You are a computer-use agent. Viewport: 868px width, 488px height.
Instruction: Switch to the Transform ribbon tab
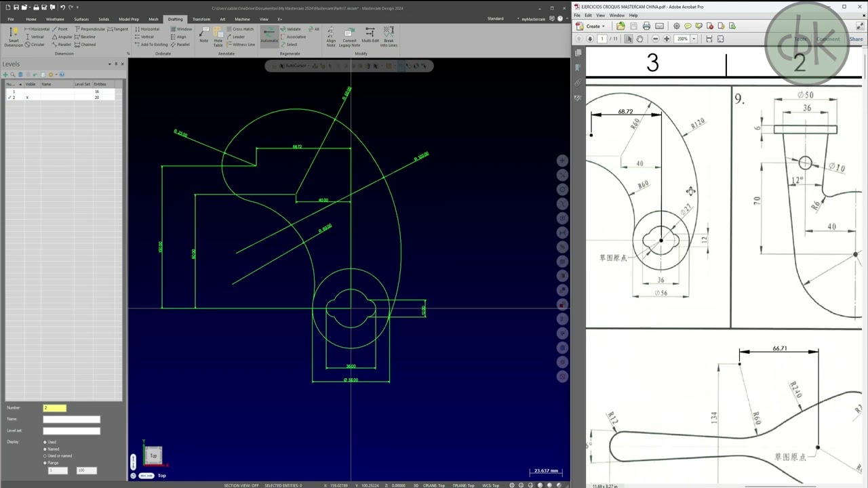[x=201, y=19]
